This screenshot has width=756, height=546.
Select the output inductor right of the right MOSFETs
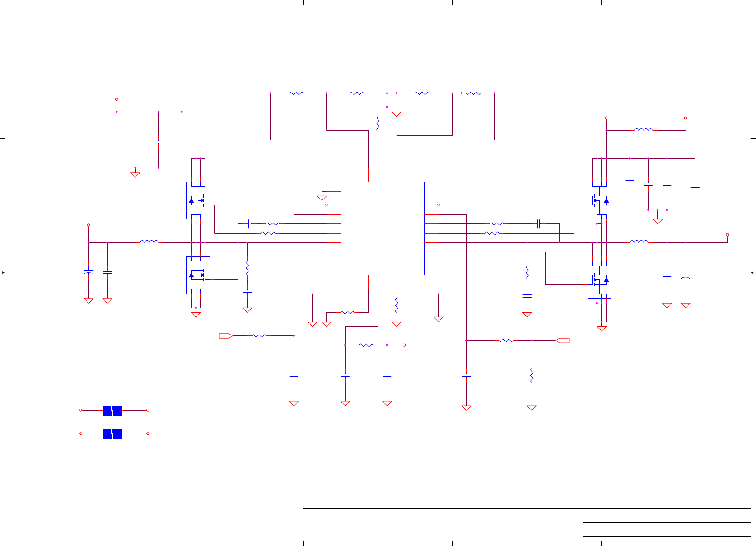[639, 242]
